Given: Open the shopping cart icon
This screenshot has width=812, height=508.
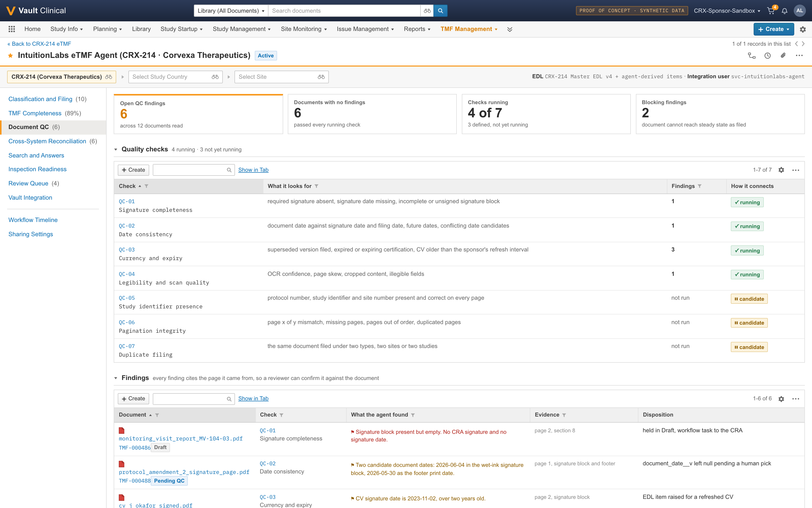Looking at the screenshot, I should [771, 11].
